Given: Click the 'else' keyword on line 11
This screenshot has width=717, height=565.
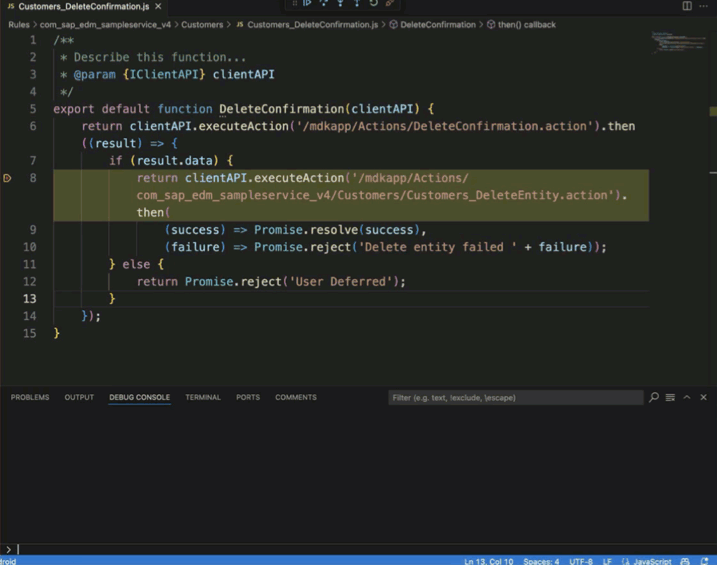Looking at the screenshot, I should click(136, 264).
